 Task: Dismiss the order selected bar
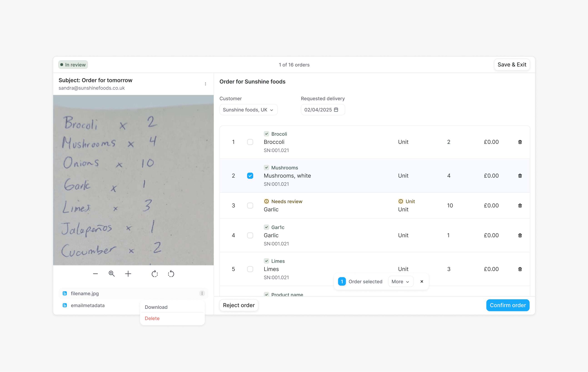(x=422, y=281)
